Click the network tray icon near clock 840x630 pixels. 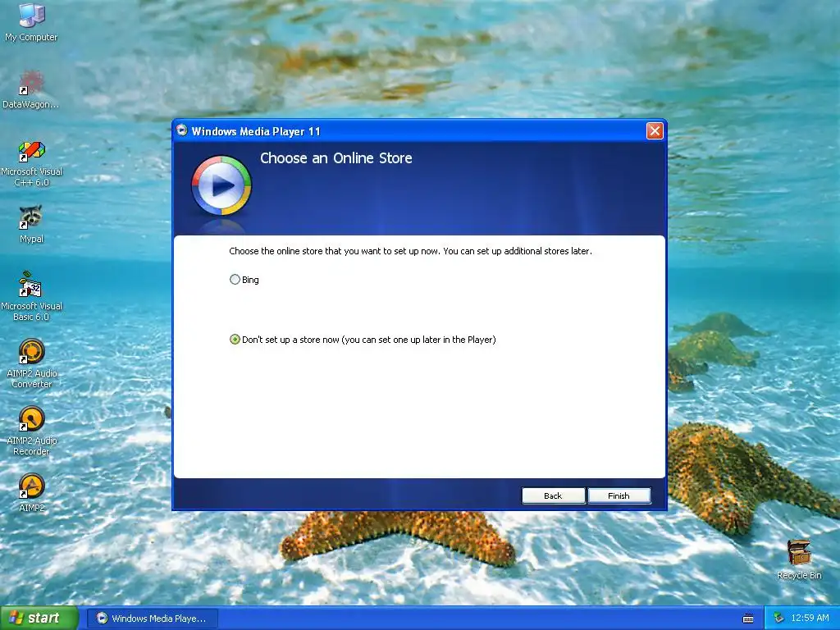coord(779,618)
